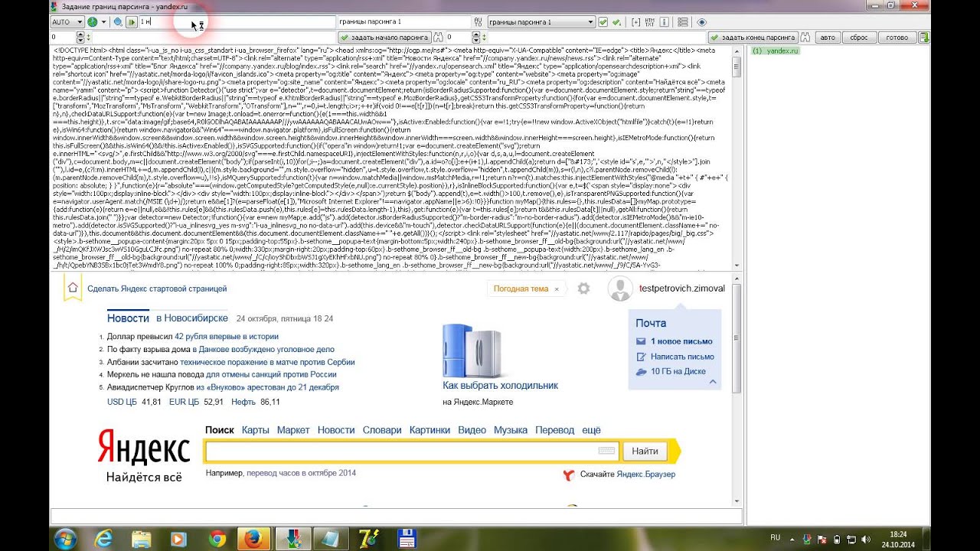The image size is (980, 551).
Task: Open '1 новое письмо' link
Action: (x=681, y=341)
